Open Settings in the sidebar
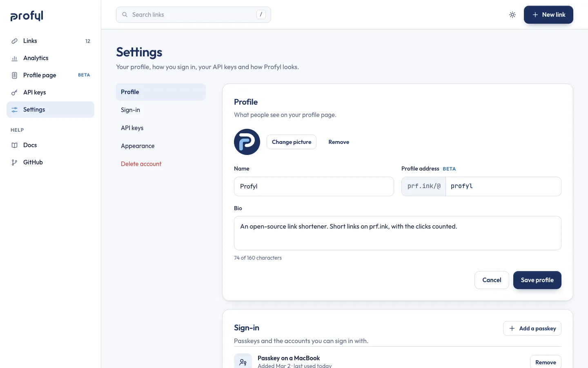The width and height of the screenshot is (588, 368). (50, 110)
